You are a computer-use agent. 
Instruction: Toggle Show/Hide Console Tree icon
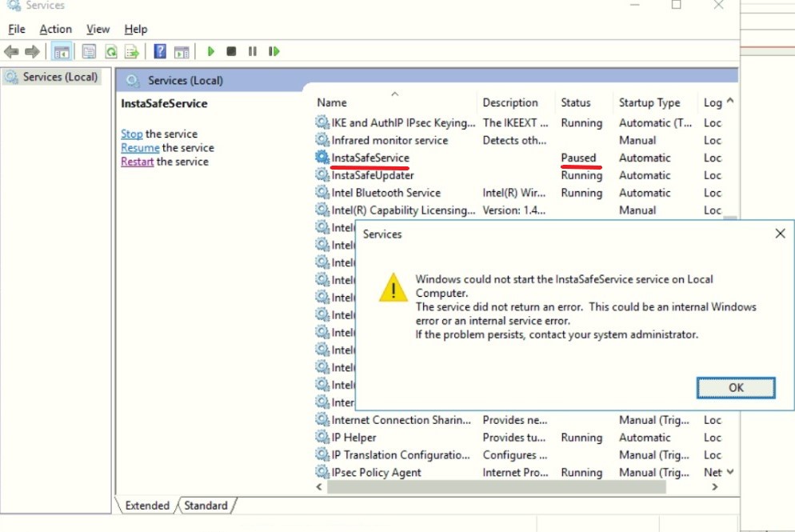coord(62,51)
